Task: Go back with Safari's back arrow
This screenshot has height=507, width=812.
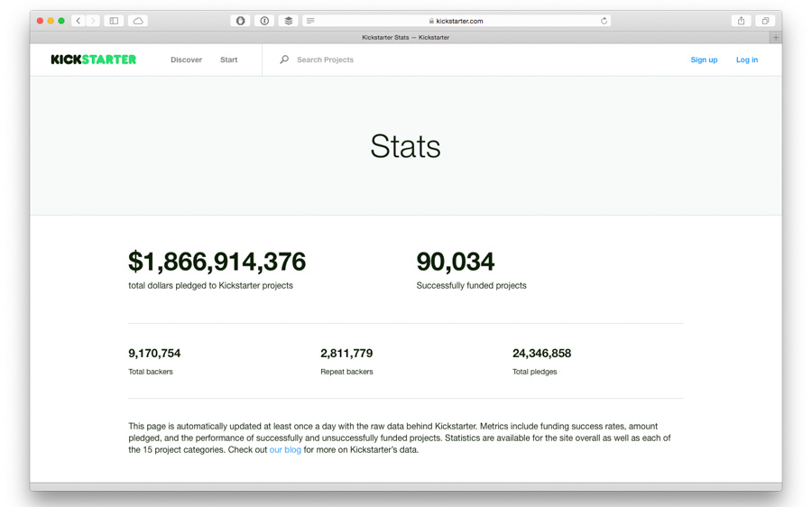Action: click(x=78, y=21)
